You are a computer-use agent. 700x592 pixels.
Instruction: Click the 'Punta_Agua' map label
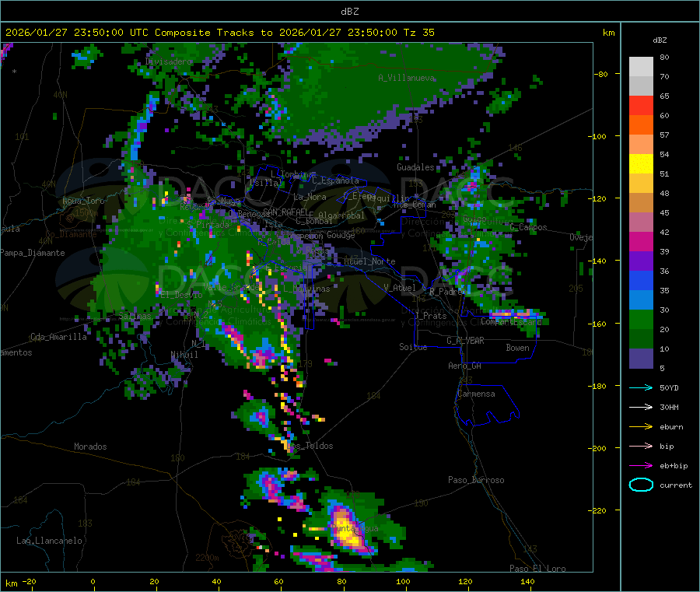pos(355,528)
